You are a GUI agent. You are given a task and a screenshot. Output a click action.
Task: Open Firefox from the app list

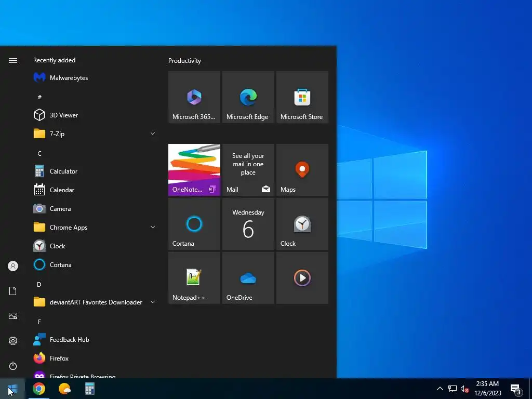[95, 358]
